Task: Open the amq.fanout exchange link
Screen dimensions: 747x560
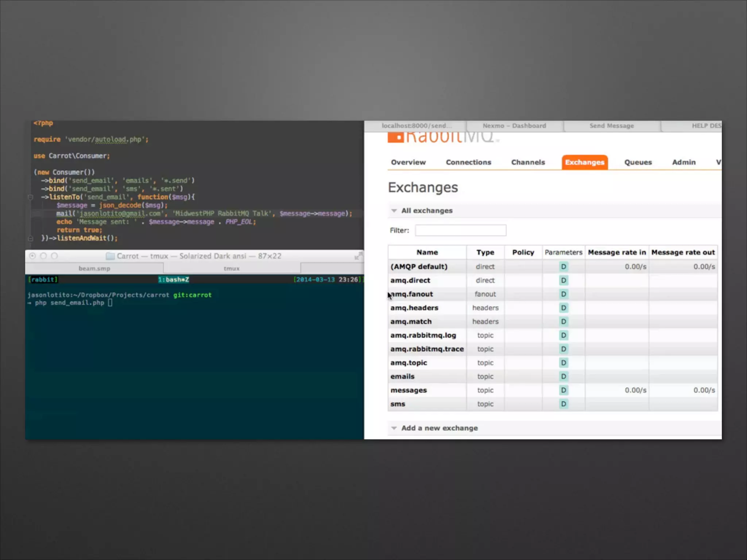Action: [x=412, y=294]
